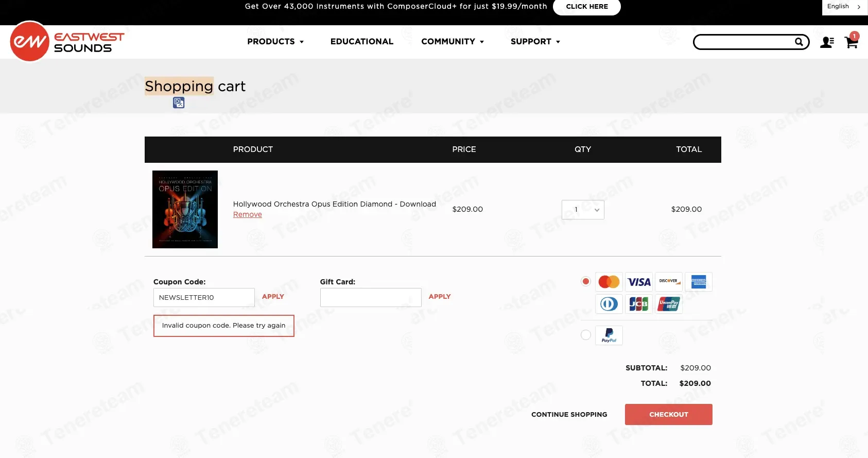The image size is (868, 458).
Task: Click the American Express card icon
Action: 699,282
